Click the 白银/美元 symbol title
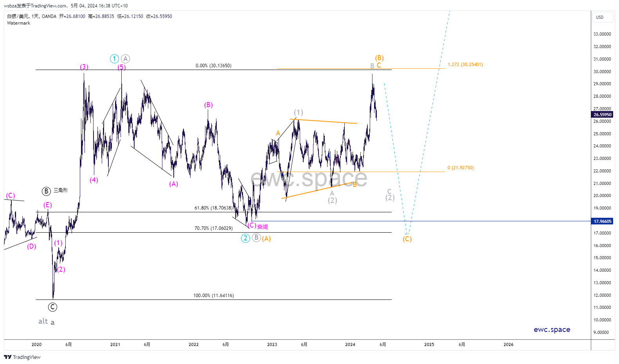 coord(18,16)
